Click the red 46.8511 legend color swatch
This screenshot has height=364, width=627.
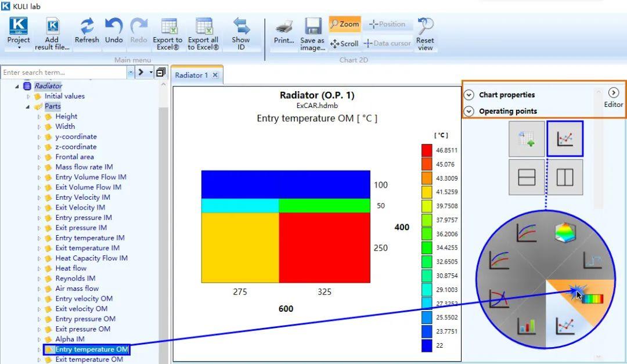pyautogui.click(x=427, y=150)
